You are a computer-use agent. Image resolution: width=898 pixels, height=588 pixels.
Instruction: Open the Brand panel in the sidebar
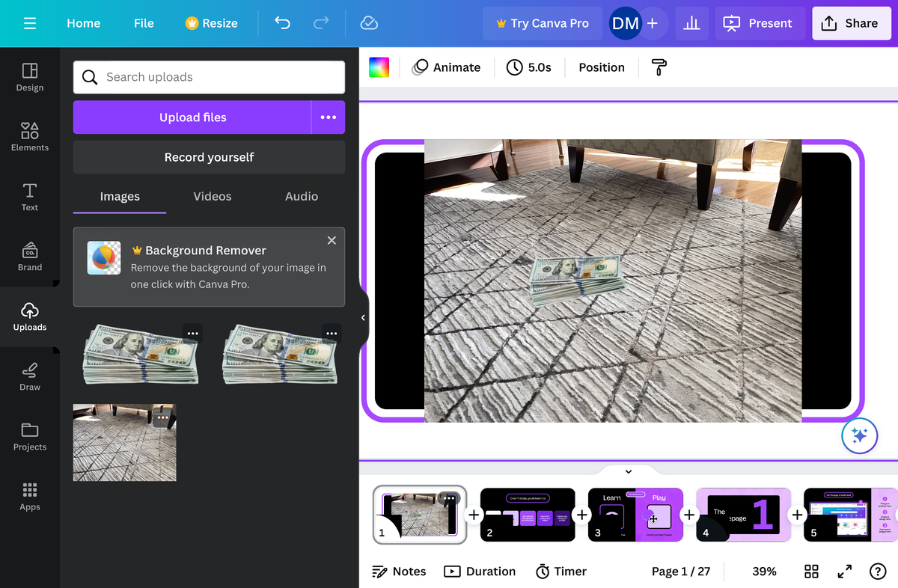(x=29, y=257)
